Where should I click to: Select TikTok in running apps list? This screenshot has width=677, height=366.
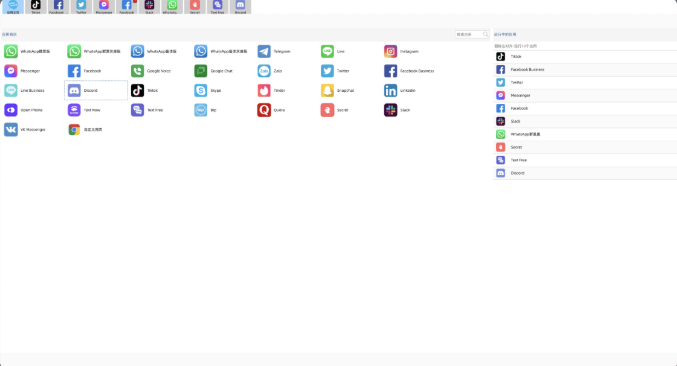(585, 57)
